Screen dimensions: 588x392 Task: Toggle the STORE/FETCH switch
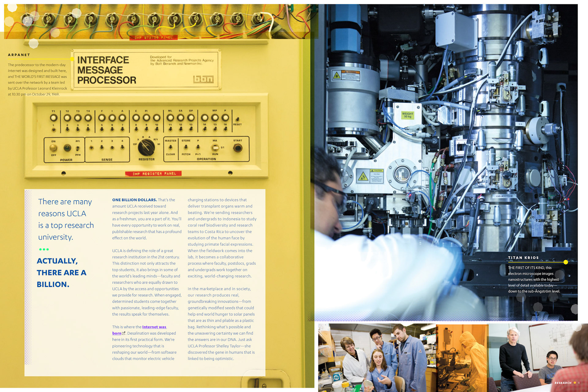pos(186,148)
